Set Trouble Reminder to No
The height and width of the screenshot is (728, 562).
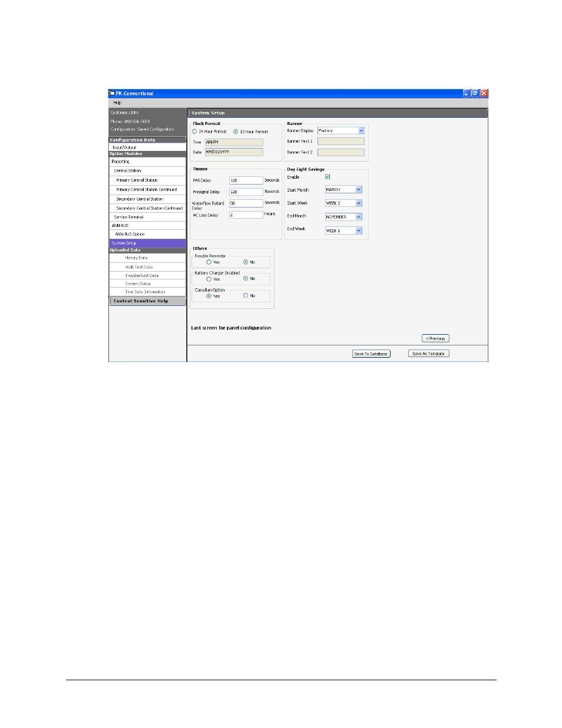coord(246,262)
